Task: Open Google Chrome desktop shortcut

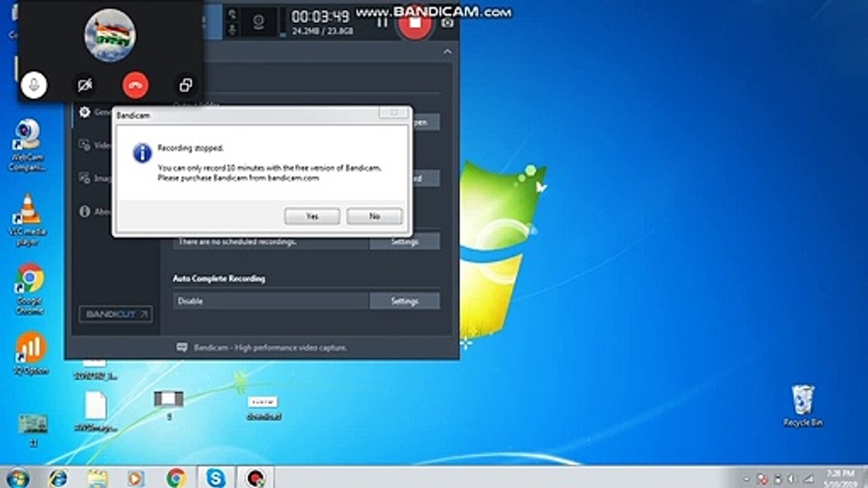Action: (30, 289)
